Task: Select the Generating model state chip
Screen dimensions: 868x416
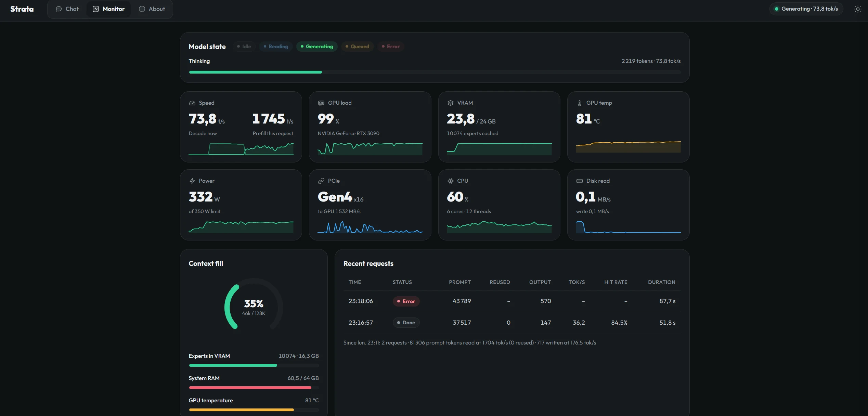Action: coord(317,47)
